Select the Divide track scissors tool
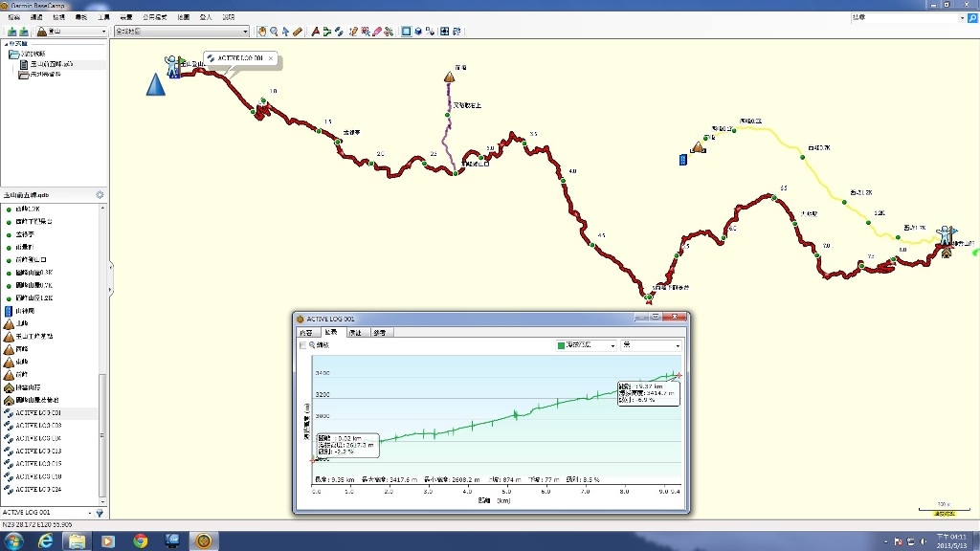 [389, 32]
